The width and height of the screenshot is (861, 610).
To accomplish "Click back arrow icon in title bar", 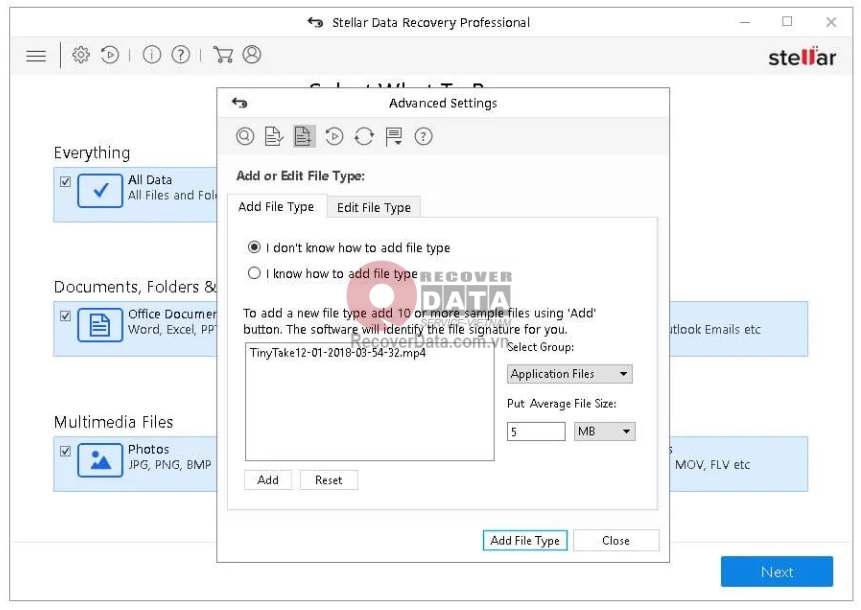I will pos(315,23).
